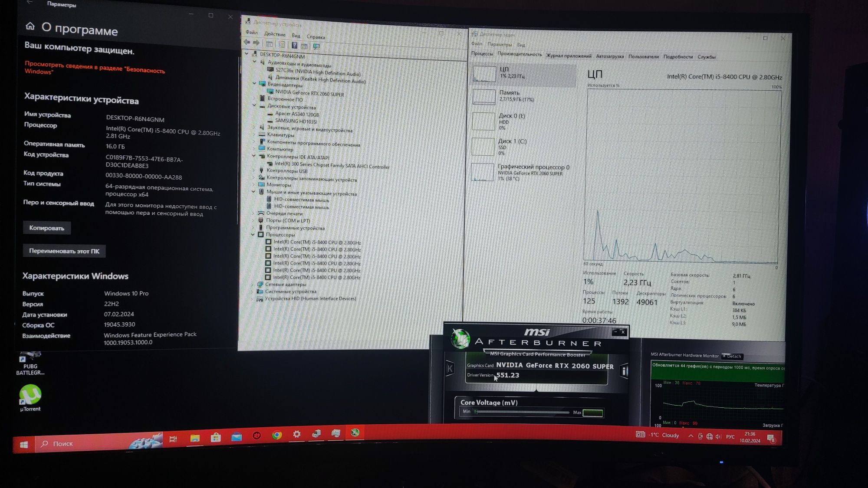Image resolution: width=868 pixels, height=488 pixels.
Task: Open the Безопасность Windows details link
Action: pyautogui.click(x=95, y=68)
